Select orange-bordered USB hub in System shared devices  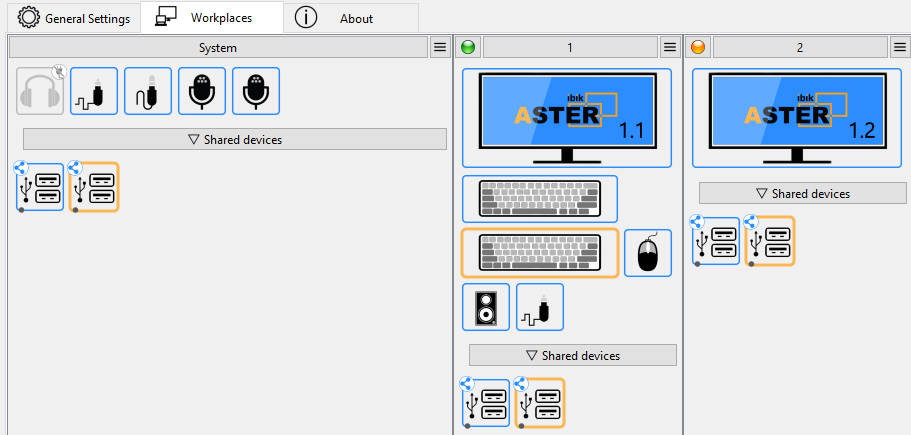(x=94, y=187)
